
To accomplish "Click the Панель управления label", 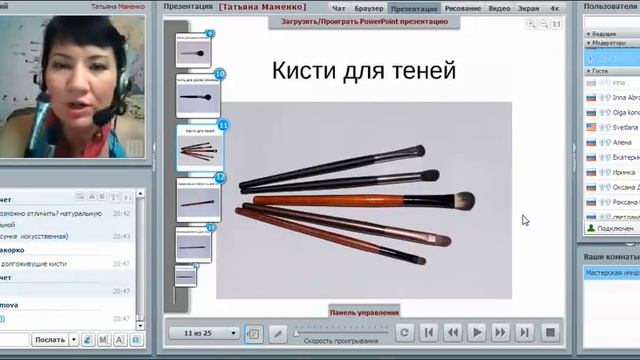I will point(364,312).
